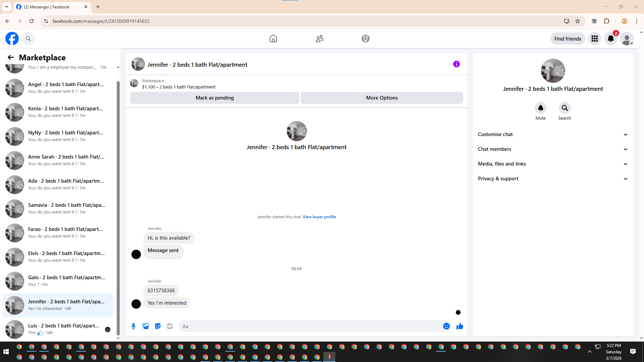Open Samavia's apartment conversation
This screenshot has width=644, height=362.
click(58, 208)
